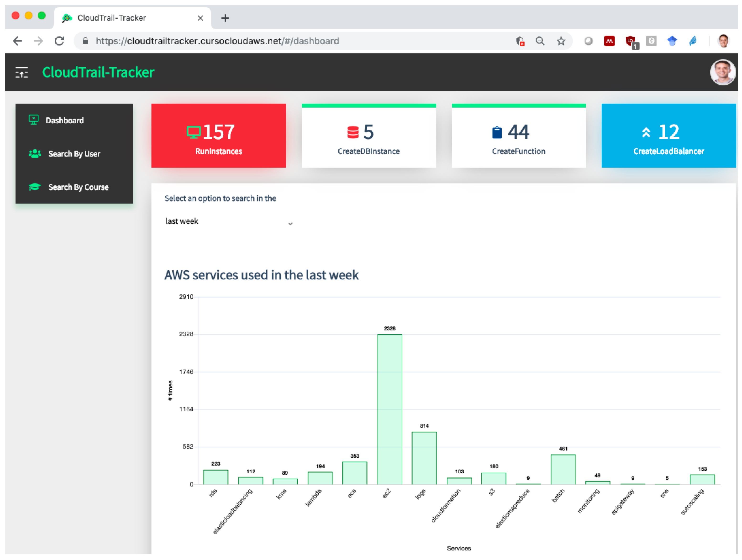Viewport: 742px width, 560px height.
Task: Click the blue graduation cap extension
Action: pos(672,41)
